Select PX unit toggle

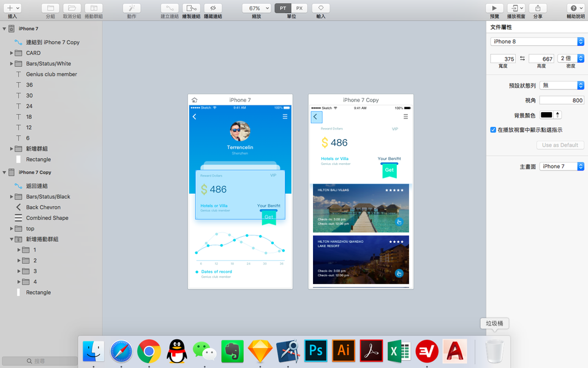point(300,8)
